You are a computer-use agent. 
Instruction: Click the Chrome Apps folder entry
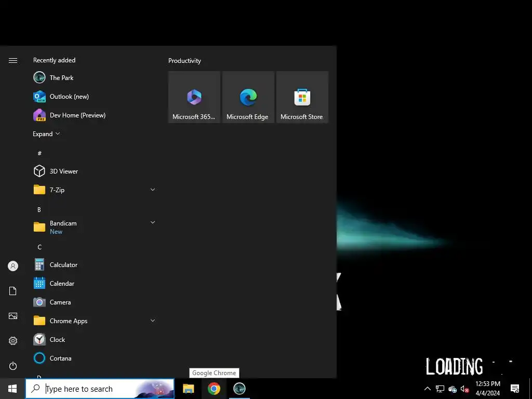[95, 321]
